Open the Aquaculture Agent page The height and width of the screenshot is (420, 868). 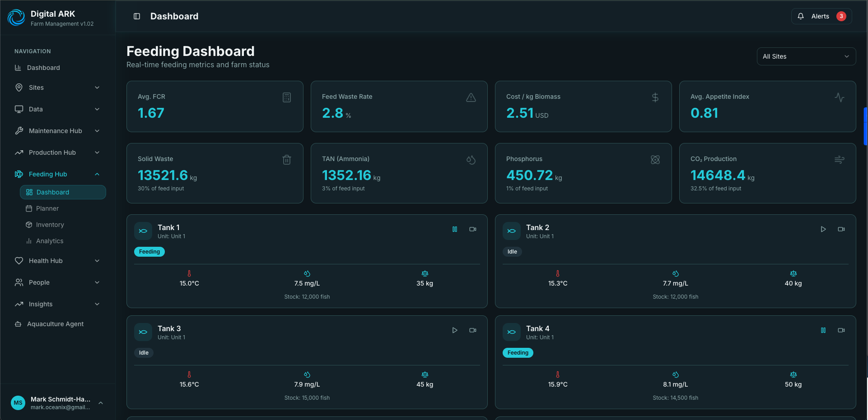point(57,324)
